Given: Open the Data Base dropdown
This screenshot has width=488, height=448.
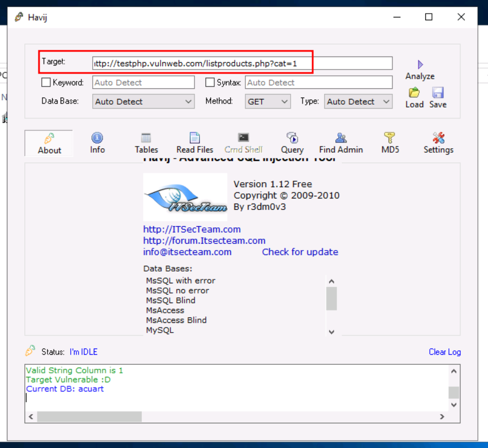Looking at the screenshot, I should coord(143,101).
